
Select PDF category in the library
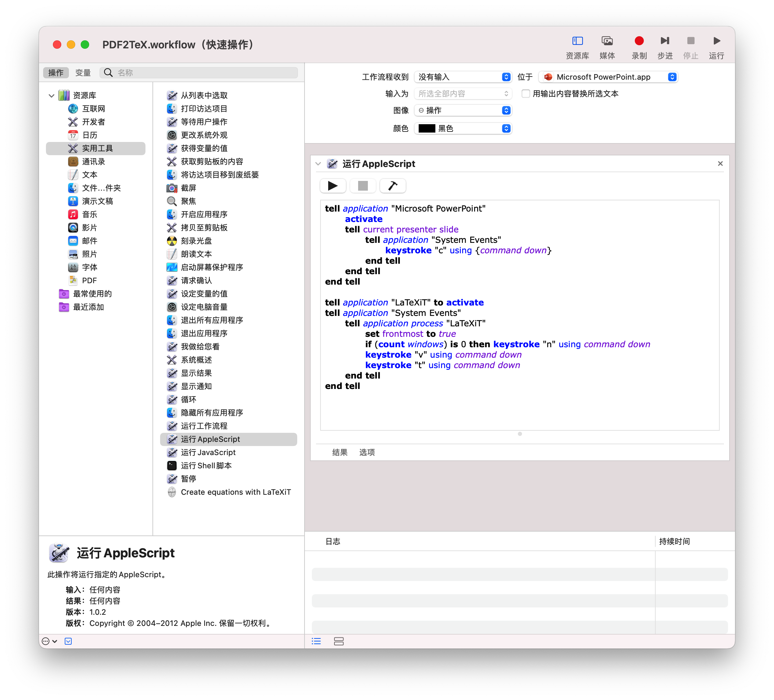click(96, 280)
